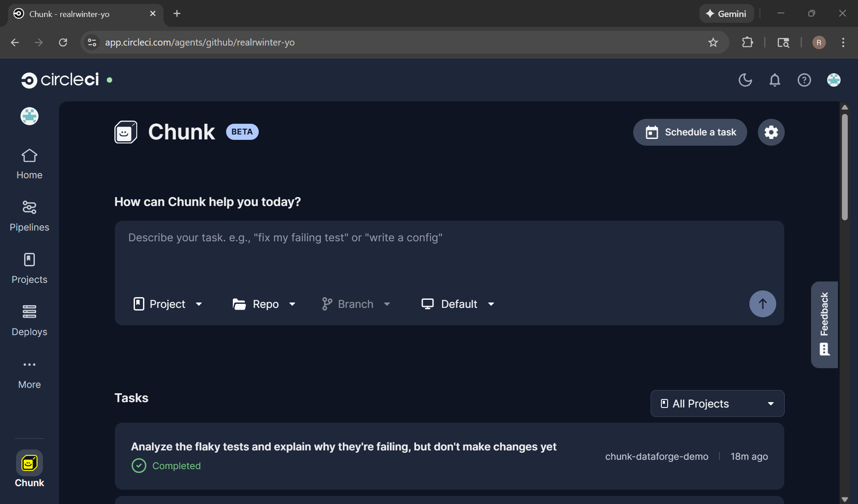Screen dimensions: 858x504
Task: Open Chunk settings via gear icon
Action: 770,132
